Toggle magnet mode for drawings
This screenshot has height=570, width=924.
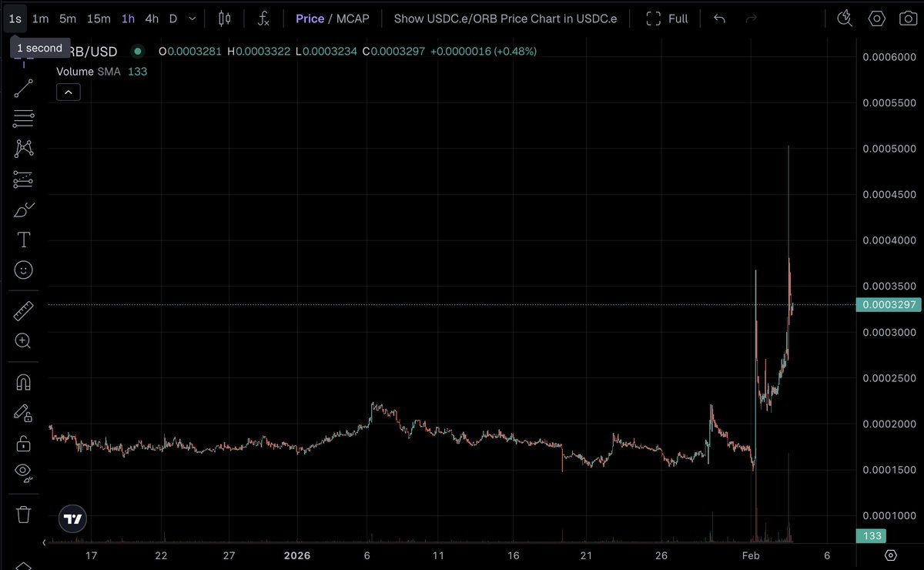point(24,382)
